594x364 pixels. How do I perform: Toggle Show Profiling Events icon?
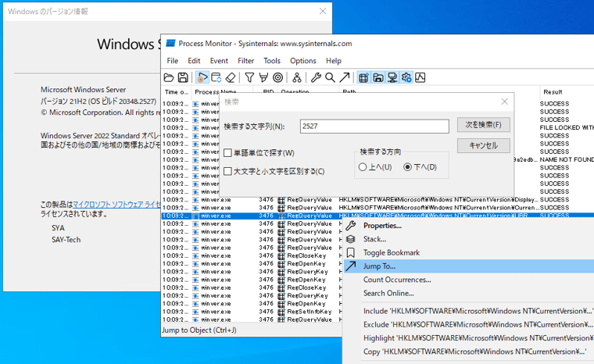[420, 77]
